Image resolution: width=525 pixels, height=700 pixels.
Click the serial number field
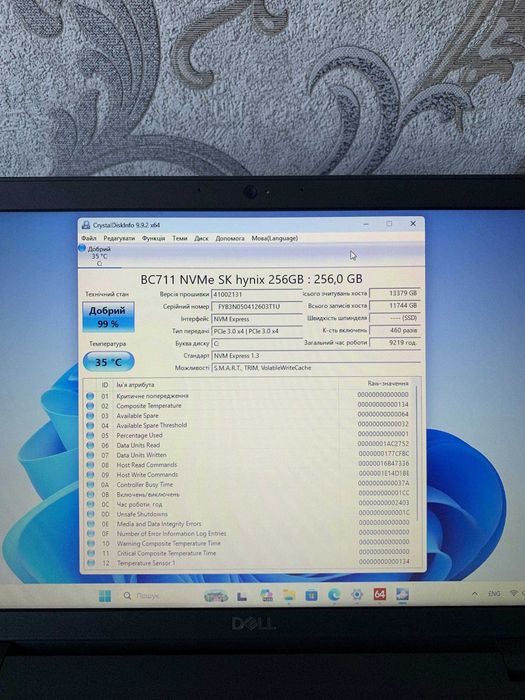click(256, 307)
